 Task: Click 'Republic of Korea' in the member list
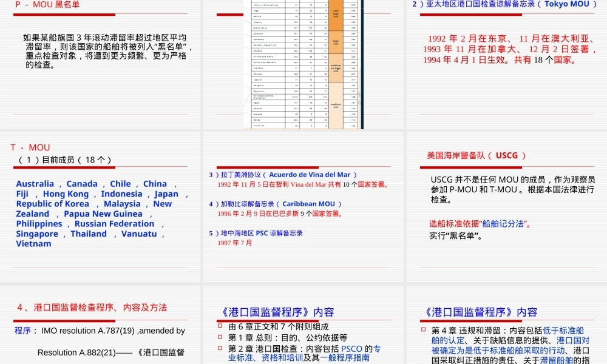tap(52, 204)
